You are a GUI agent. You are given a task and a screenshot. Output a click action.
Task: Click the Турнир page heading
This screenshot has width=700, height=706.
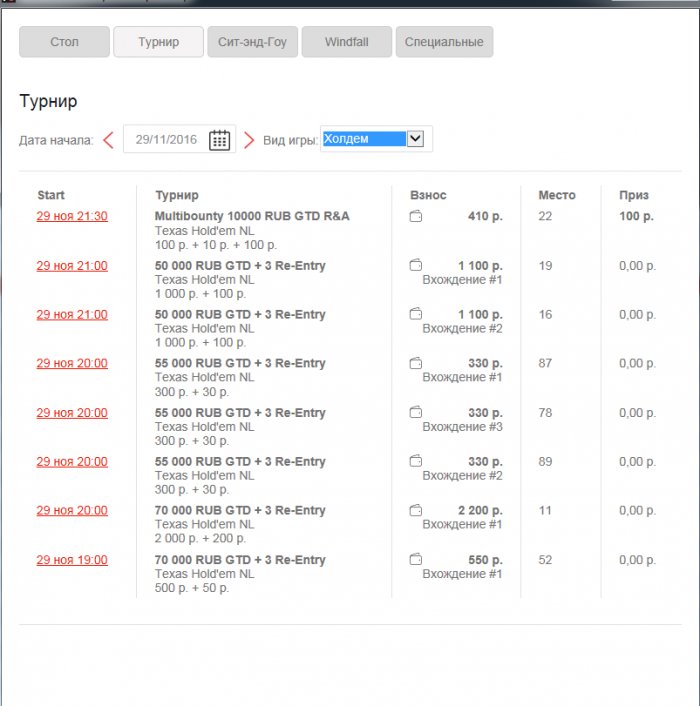(x=48, y=101)
